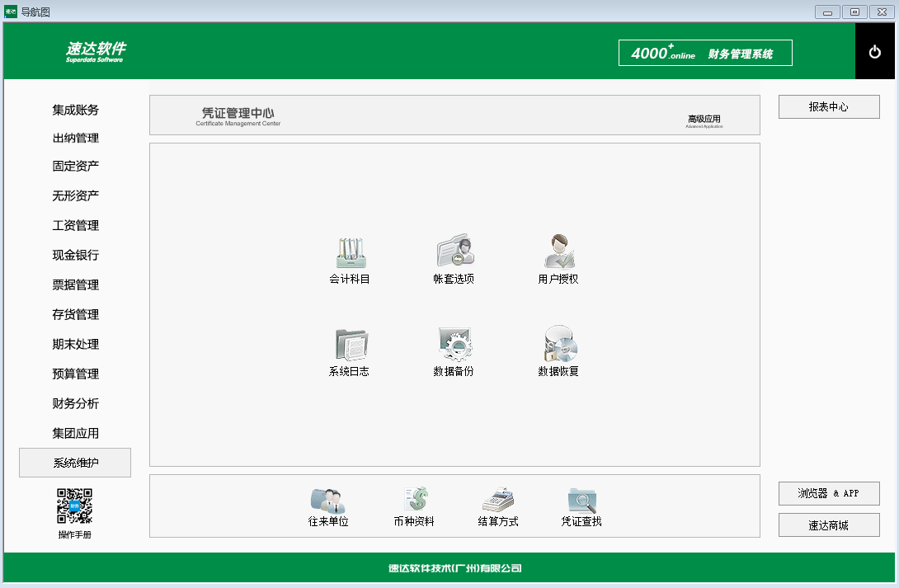Switch to 工资管理 module

point(75,226)
